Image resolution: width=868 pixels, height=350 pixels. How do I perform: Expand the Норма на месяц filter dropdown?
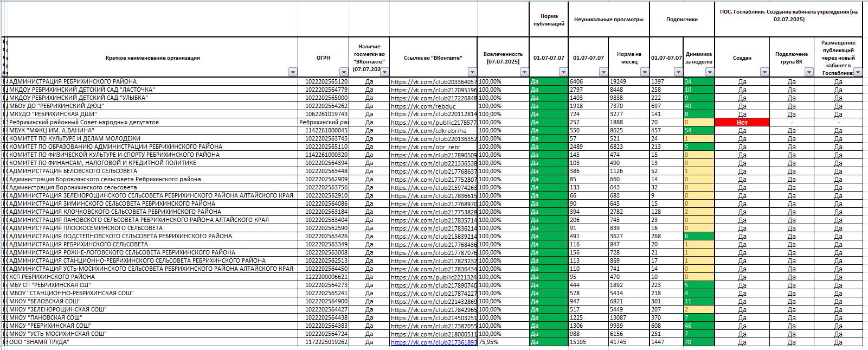[x=645, y=72]
